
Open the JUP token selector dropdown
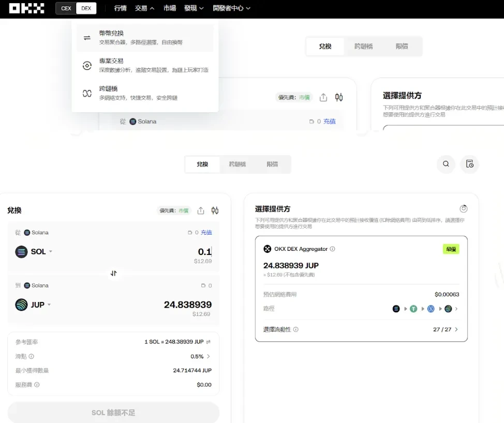tap(34, 305)
